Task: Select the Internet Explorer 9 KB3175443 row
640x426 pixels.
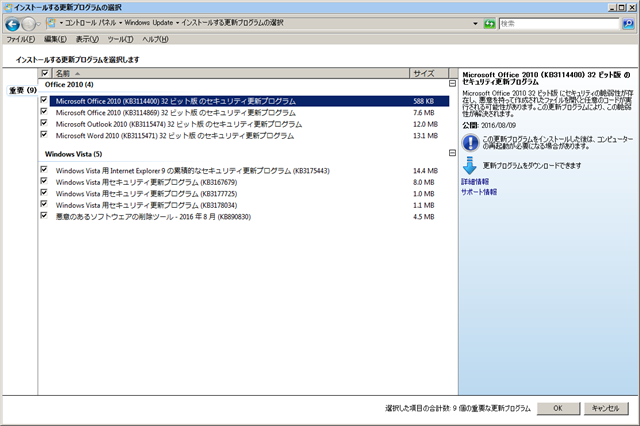Action: click(249, 171)
